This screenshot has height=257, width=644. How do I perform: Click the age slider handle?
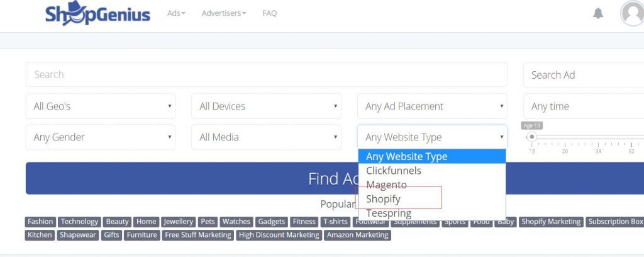(532, 137)
